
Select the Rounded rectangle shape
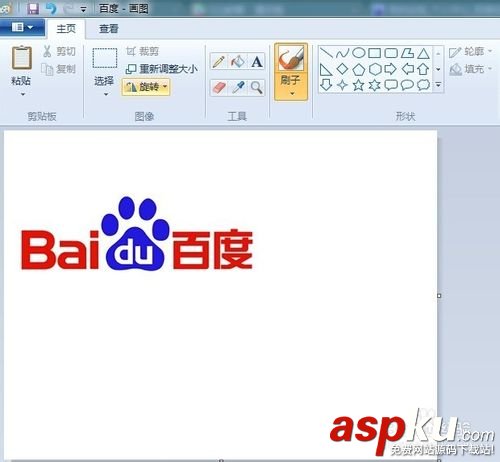click(391, 53)
